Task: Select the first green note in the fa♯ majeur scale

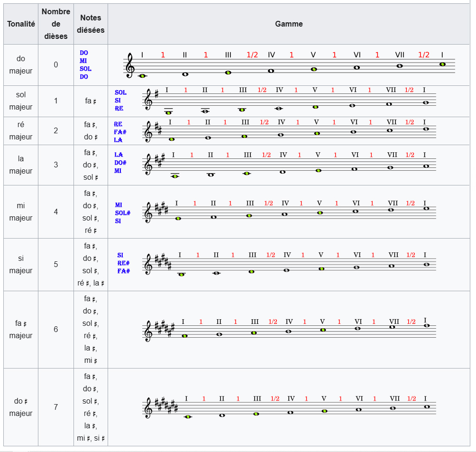Action: [x=185, y=336]
